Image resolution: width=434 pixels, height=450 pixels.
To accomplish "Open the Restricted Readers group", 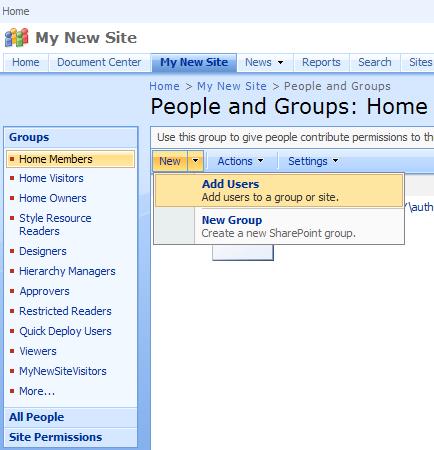I will [65, 311].
